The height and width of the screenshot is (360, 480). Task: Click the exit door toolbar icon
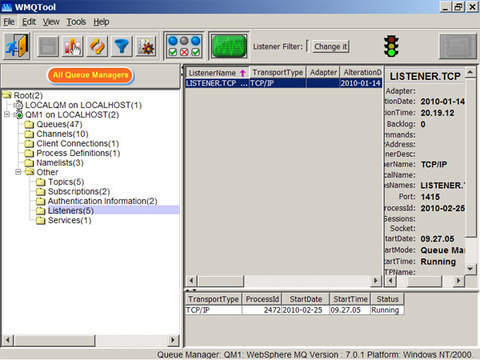[17, 46]
